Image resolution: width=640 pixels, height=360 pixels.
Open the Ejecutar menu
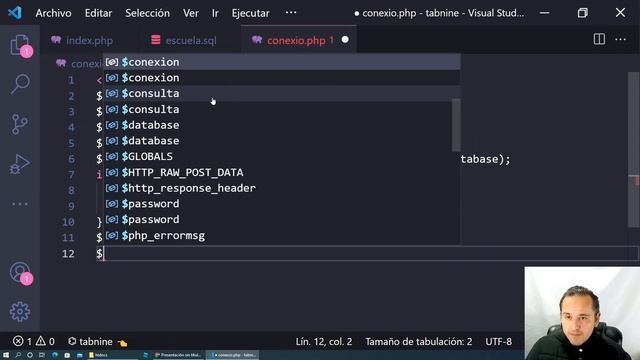(x=251, y=13)
